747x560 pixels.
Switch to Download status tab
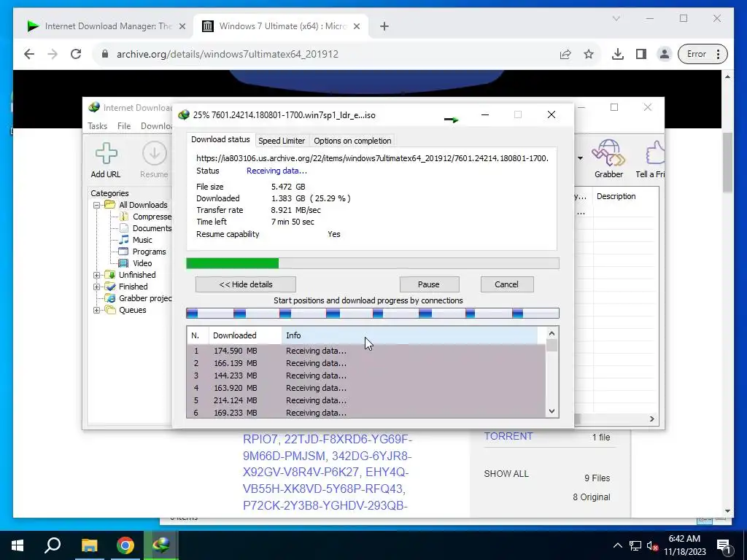[x=220, y=139]
